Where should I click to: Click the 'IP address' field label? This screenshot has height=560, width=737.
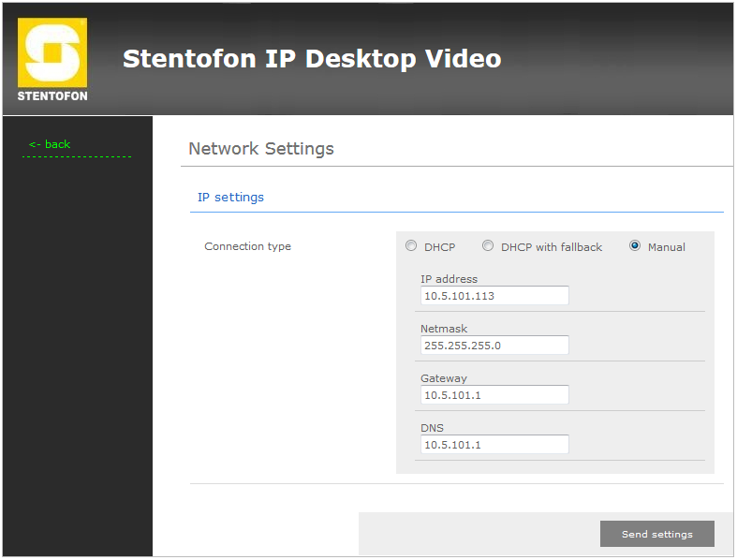tap(449, 279)
